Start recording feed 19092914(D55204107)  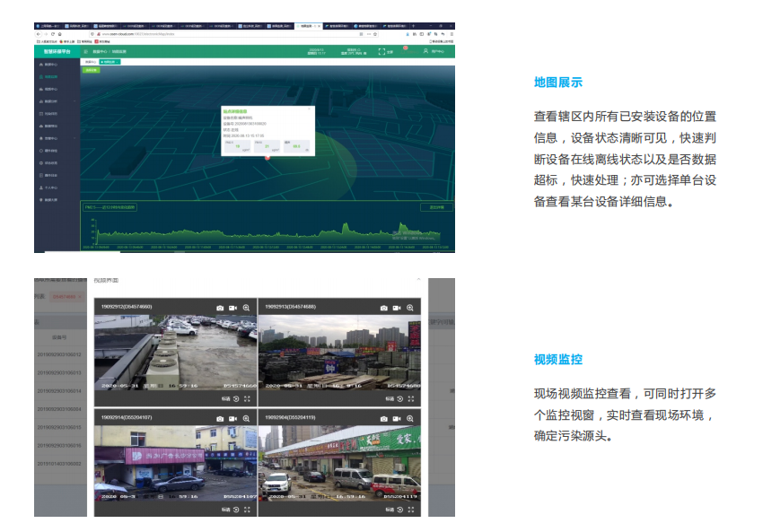point(233,419)
